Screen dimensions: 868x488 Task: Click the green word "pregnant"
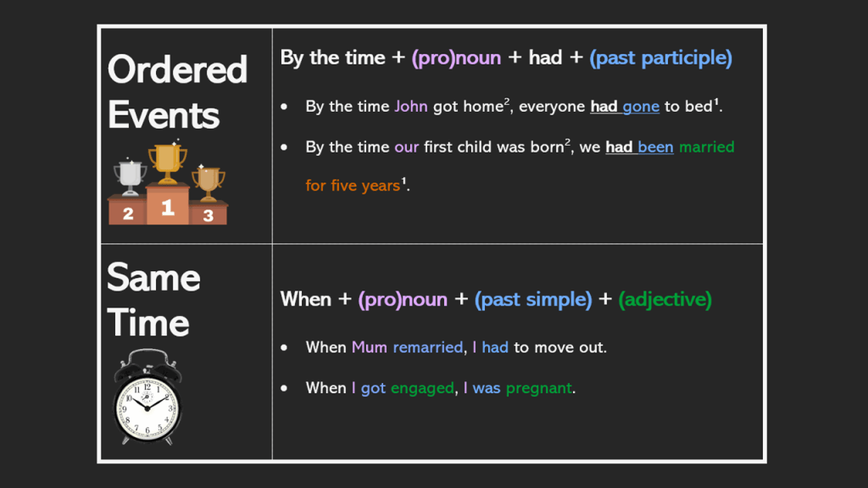click(x=539, y=388)
